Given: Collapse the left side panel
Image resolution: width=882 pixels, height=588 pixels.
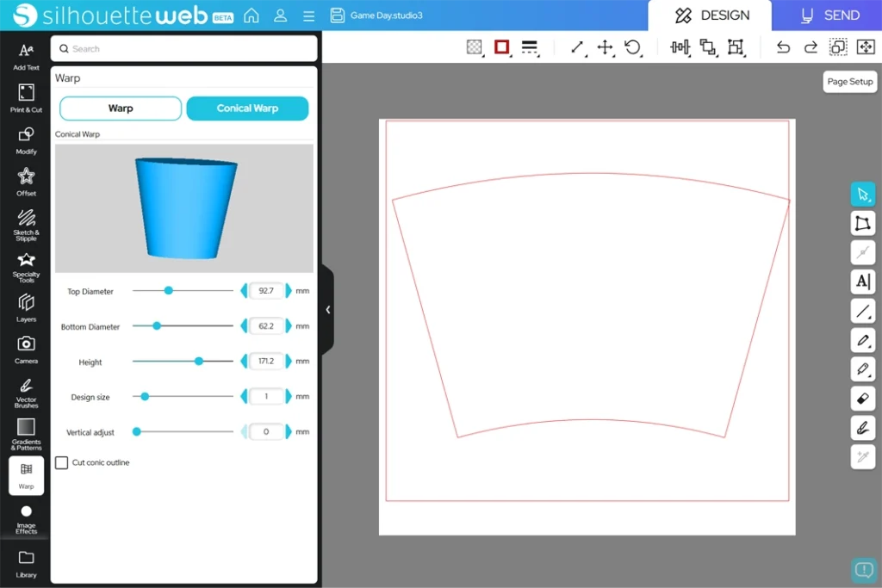Looking at the screenshot, I should tap(327, 310).
